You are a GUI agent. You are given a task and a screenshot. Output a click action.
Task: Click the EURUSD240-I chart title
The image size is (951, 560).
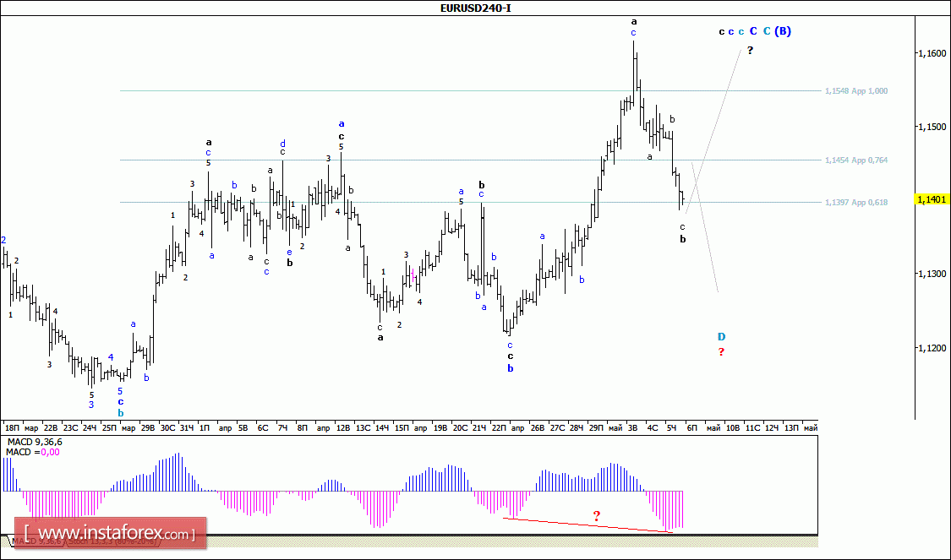click(x=475, y=8)
